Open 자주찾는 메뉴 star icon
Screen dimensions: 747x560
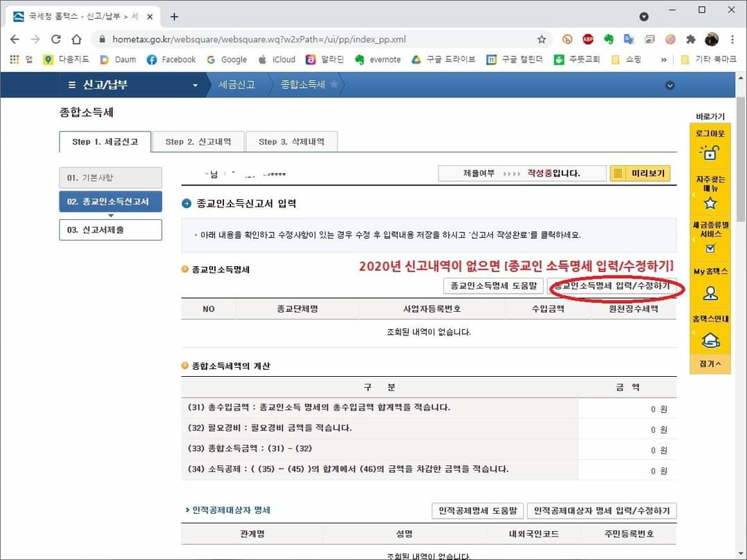(710, 203)
